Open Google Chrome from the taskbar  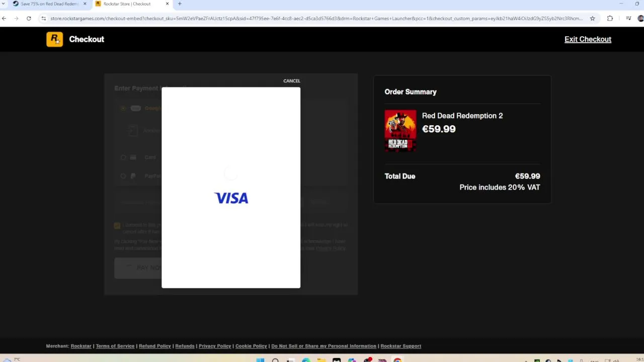397,360
